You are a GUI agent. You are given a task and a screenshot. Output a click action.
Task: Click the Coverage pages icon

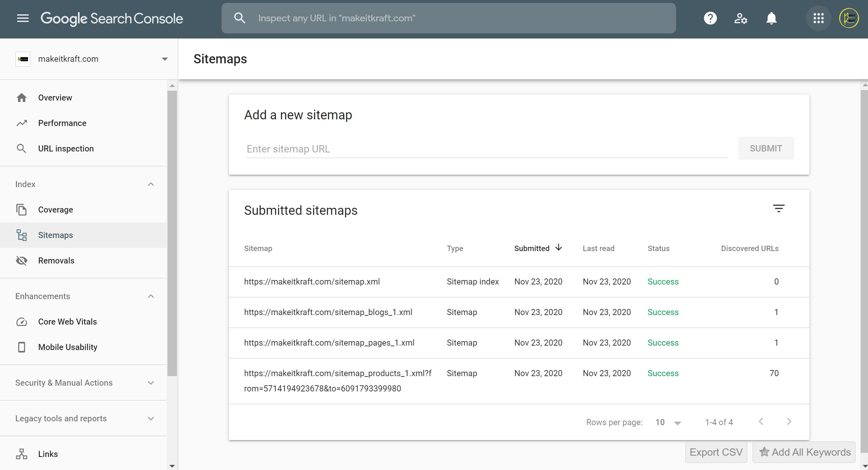[x=22, y=210]
